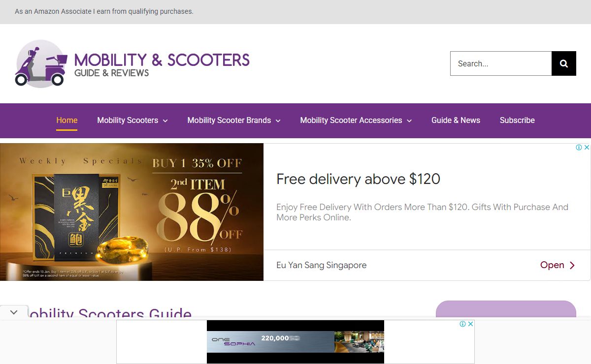Click the Free delivery above $120 headline
The image size is (591, 364).
point(358,179)
